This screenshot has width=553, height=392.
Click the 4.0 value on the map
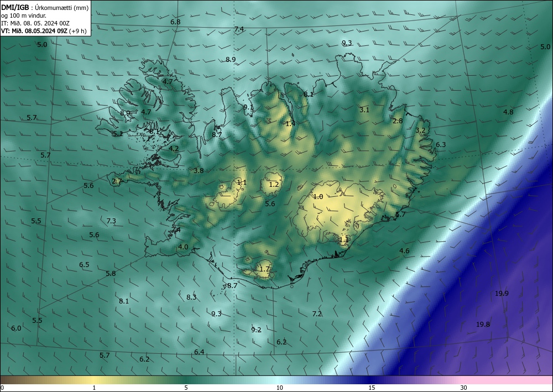[x=183, y=247]
